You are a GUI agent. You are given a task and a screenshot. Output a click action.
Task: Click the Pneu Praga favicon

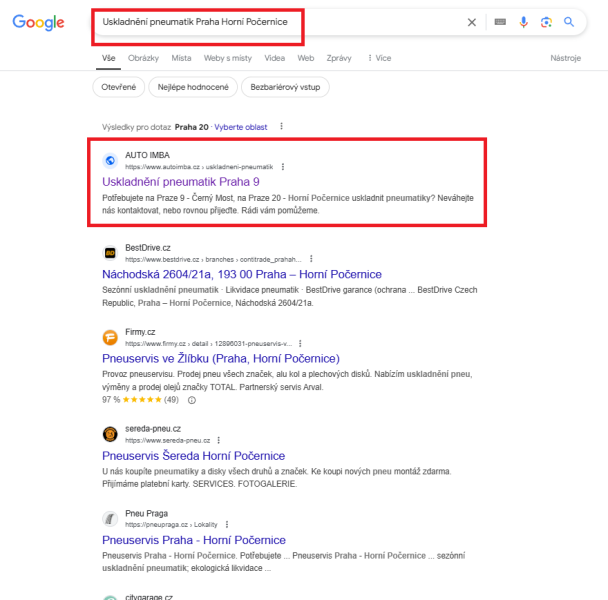coord(110,519)
